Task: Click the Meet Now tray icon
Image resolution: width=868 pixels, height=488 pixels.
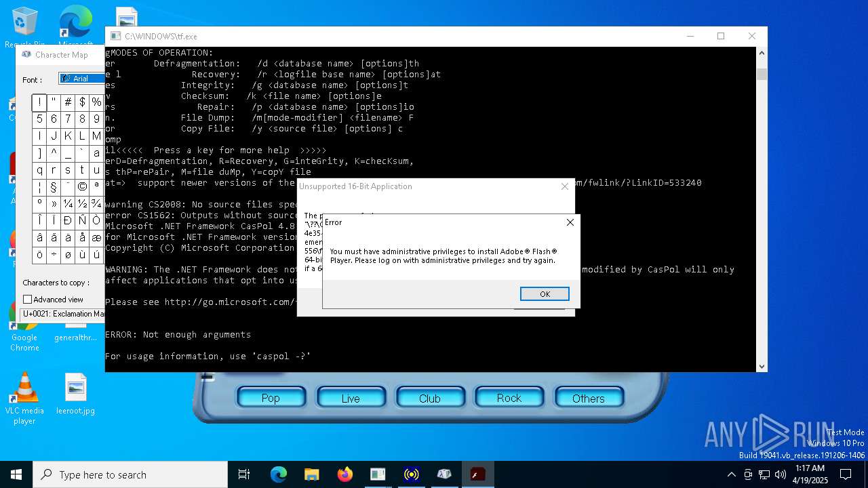Action: coord(748,474)
